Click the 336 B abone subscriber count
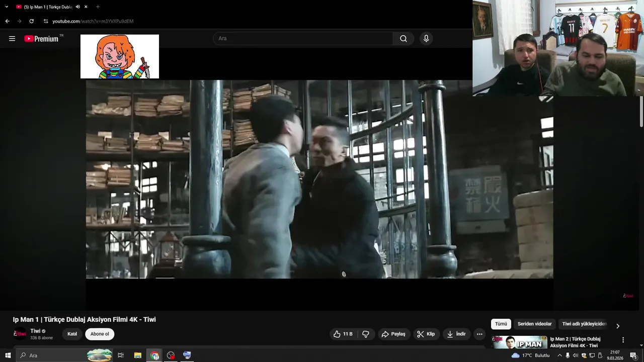This screenshot has width=644, height=362. pyautogui.click(x=41, y=338)
